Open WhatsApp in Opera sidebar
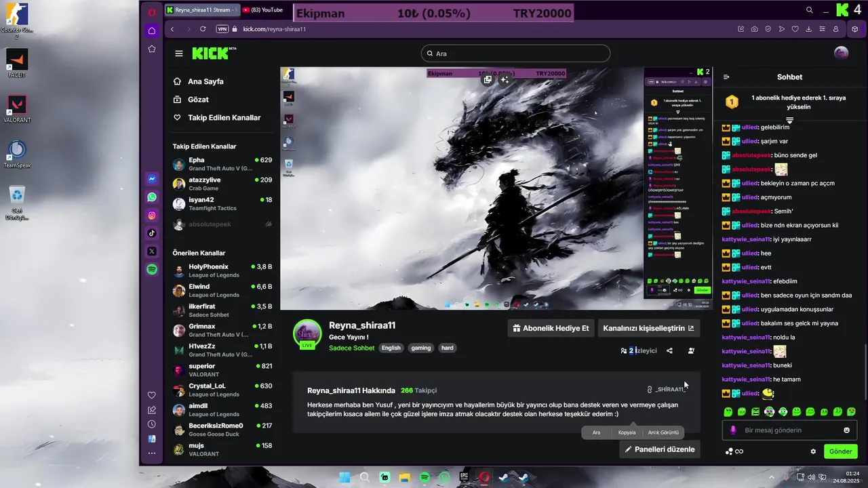868x488 pixels. 152,197
